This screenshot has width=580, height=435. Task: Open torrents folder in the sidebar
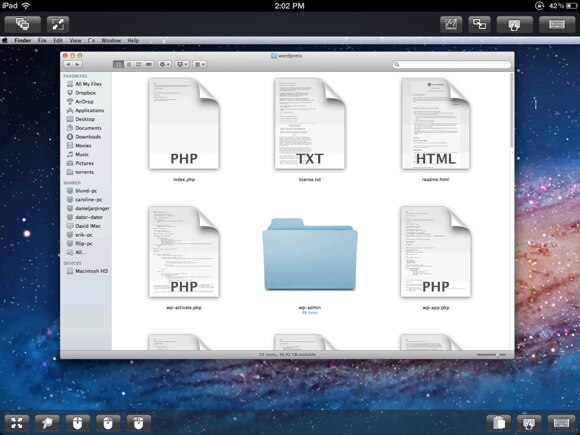click(85, 172)
